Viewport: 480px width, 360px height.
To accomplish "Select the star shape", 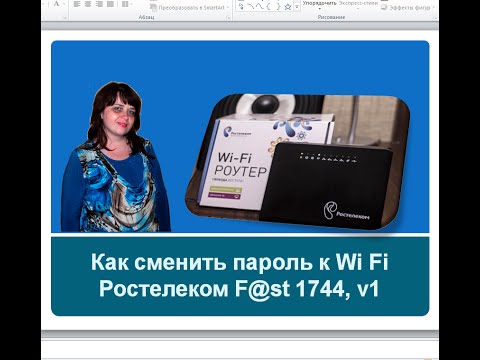I will [x=288, y=7].
